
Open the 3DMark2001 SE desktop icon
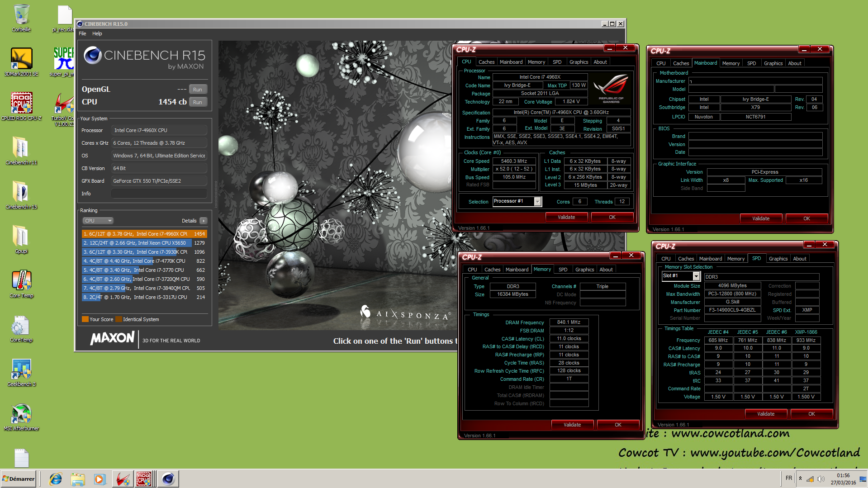[21, 62]
